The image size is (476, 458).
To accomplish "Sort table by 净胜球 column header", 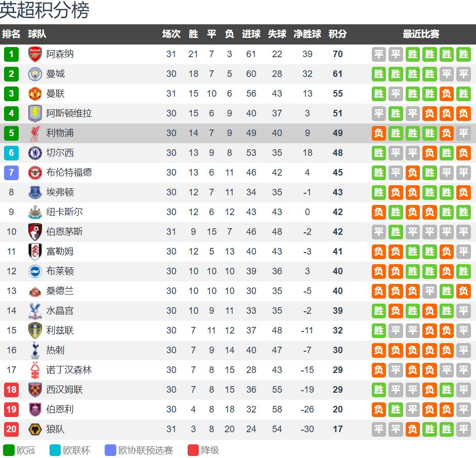I will coord(307,34).
